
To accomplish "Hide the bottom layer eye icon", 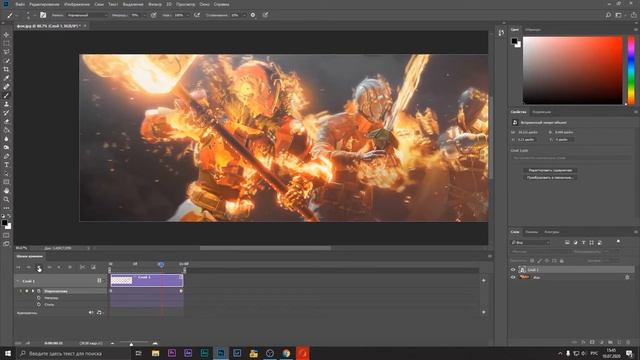I will pyautogui.click(x=513, y=278).
